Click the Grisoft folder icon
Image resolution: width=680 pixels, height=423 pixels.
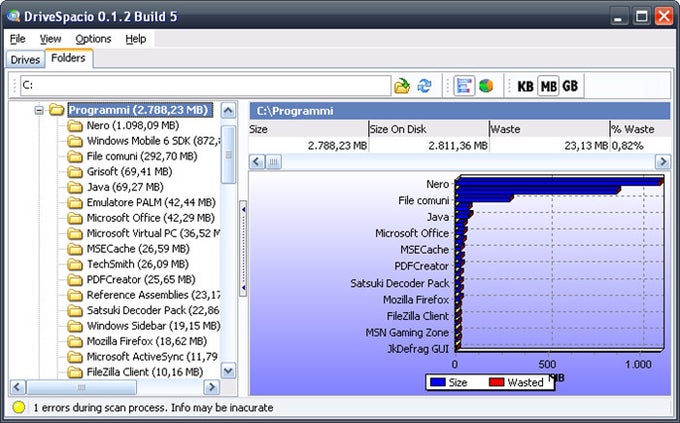pos(75,172)
